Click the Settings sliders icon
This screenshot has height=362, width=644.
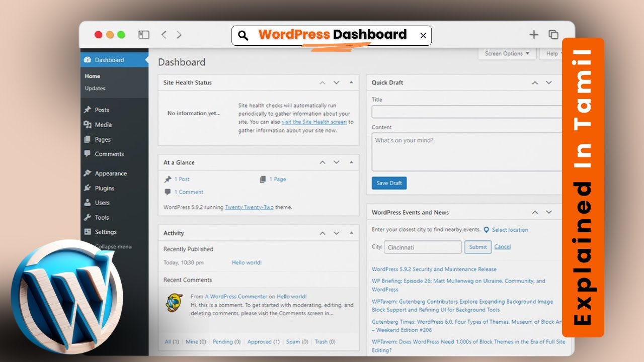coord(88,232)
